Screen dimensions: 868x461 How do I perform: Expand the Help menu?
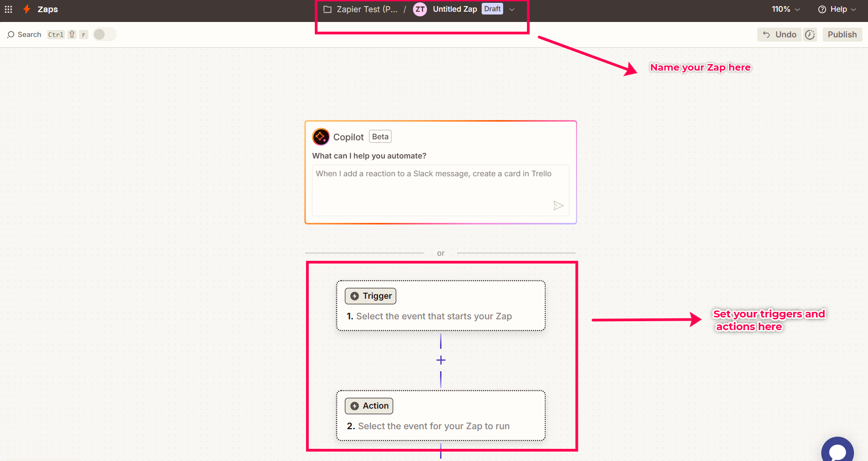837,9
